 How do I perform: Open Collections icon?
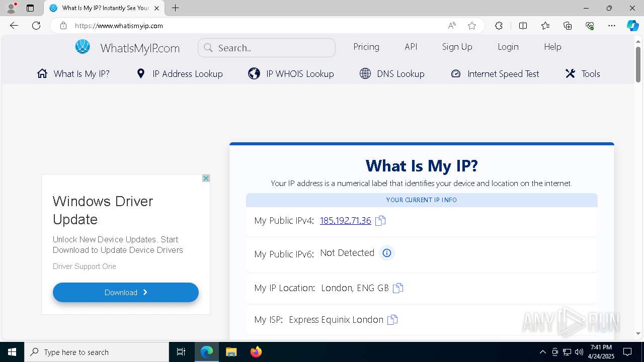pyautogui.click(x=568, y=26)
